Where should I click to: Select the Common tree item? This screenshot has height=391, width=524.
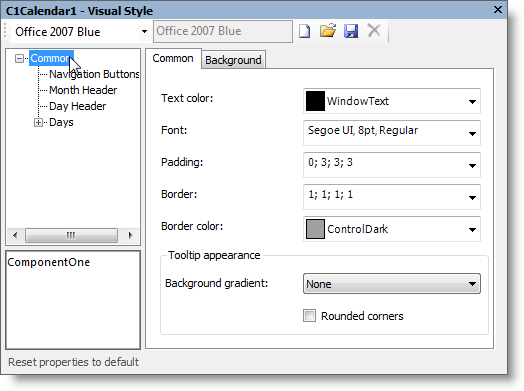(x=51, y=58)
